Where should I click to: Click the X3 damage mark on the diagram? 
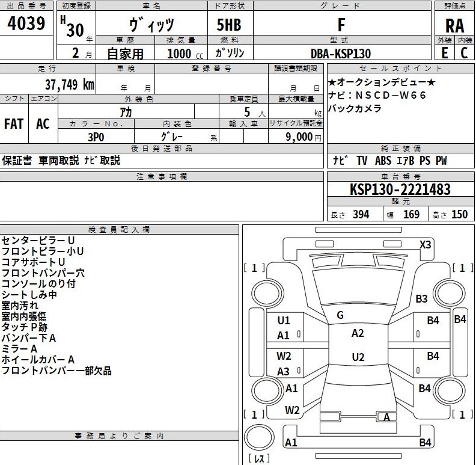426,245
